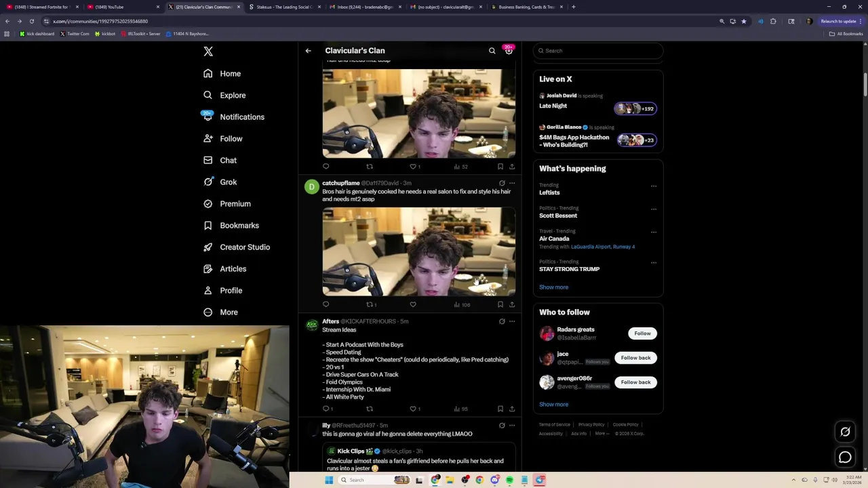
Task: Open catchupflame profile name link
Action: point(340,183)
